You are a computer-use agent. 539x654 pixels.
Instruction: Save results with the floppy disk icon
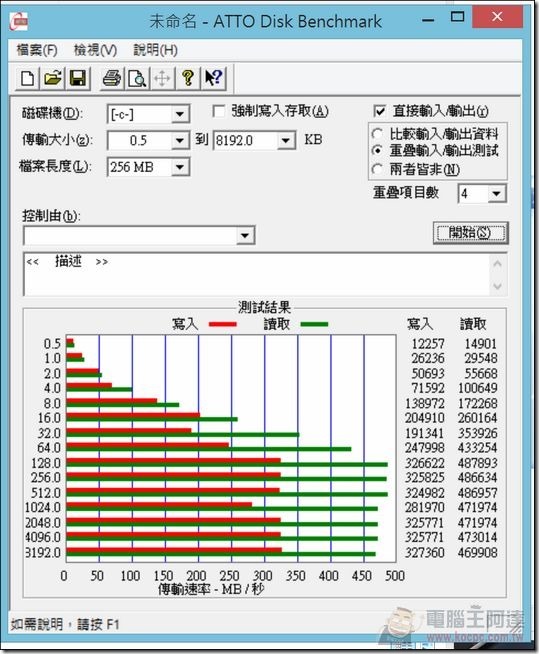coord(78,78)
